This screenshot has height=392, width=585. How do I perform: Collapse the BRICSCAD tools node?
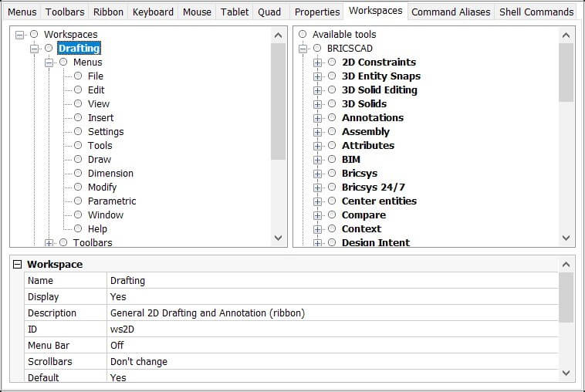303,49
